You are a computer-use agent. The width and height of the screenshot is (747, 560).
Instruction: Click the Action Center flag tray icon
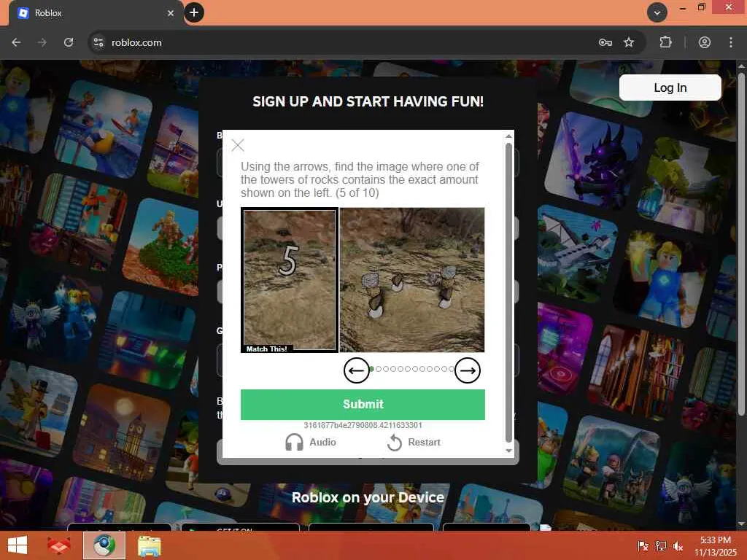(643, 545)
